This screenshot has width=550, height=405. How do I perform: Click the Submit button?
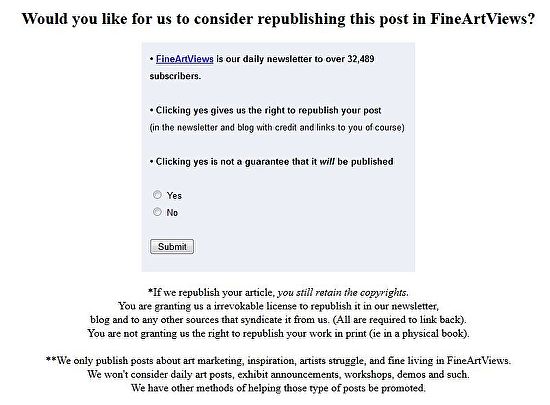[x=172, y=247]
